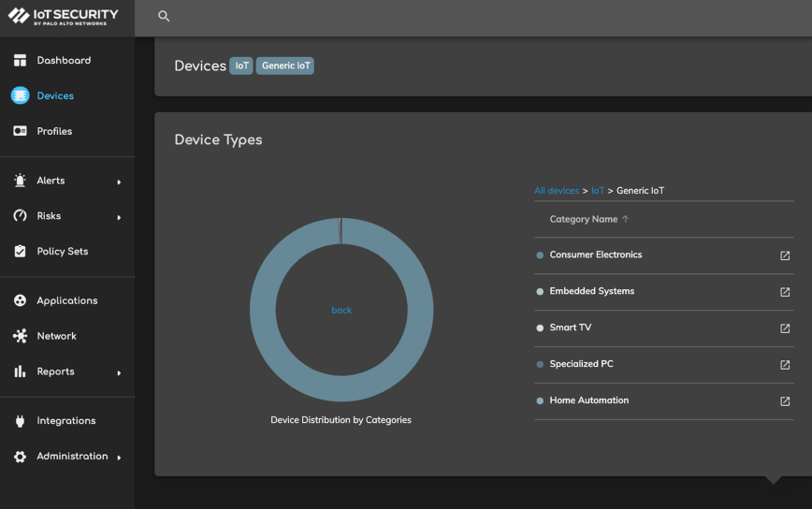Click the 'All devices' breadcrumb link
812x509 pixels.
tap(556, 191)
